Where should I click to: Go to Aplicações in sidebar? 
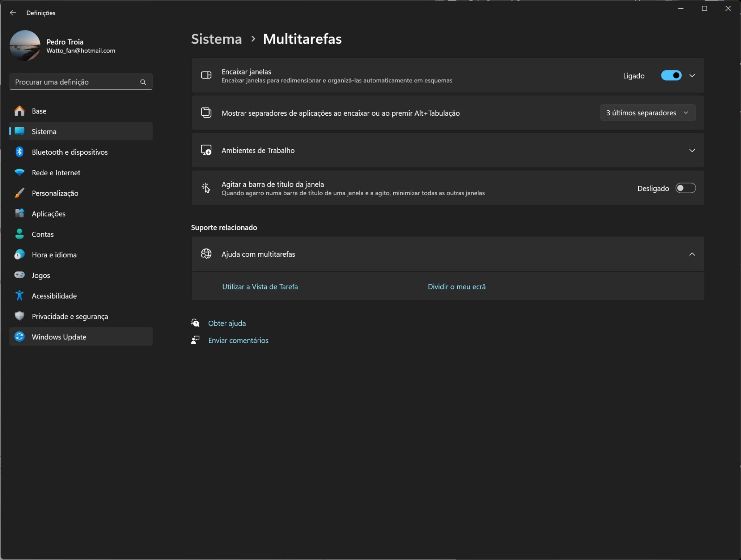point(48,214)
